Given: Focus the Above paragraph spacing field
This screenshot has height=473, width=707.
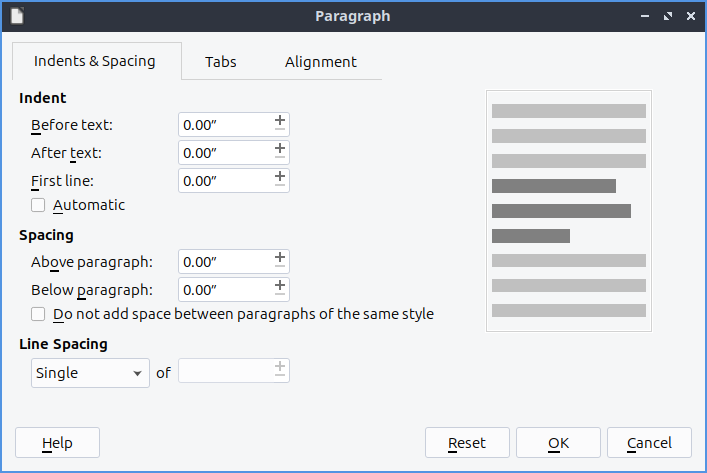Looking at the screenshot, I should tap(225, 262).
